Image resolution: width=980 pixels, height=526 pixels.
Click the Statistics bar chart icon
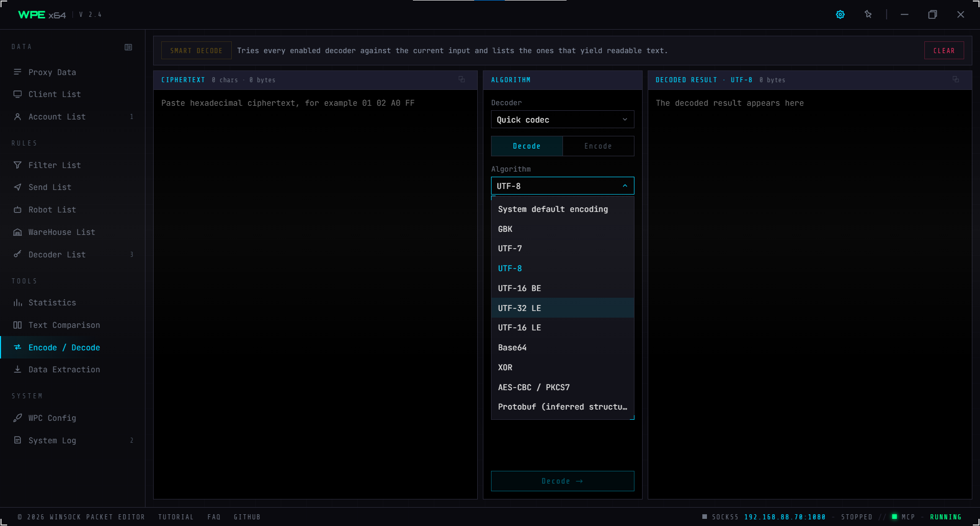17,302
